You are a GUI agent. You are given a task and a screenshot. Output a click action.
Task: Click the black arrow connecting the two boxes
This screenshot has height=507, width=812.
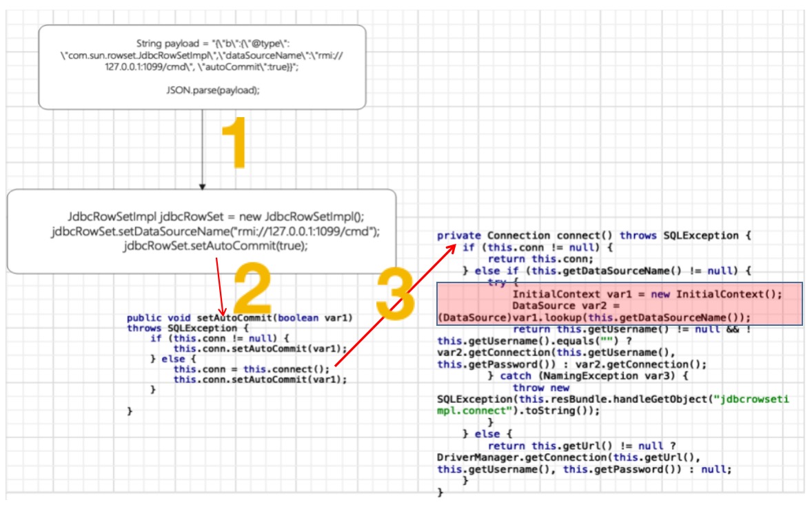pos(202,148)
